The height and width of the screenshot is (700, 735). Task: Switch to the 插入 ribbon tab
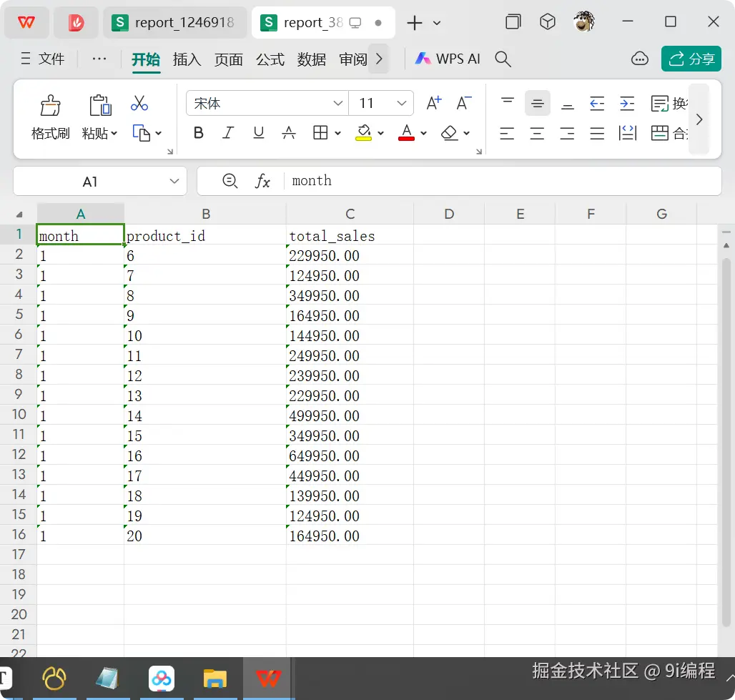coord(187,59)
